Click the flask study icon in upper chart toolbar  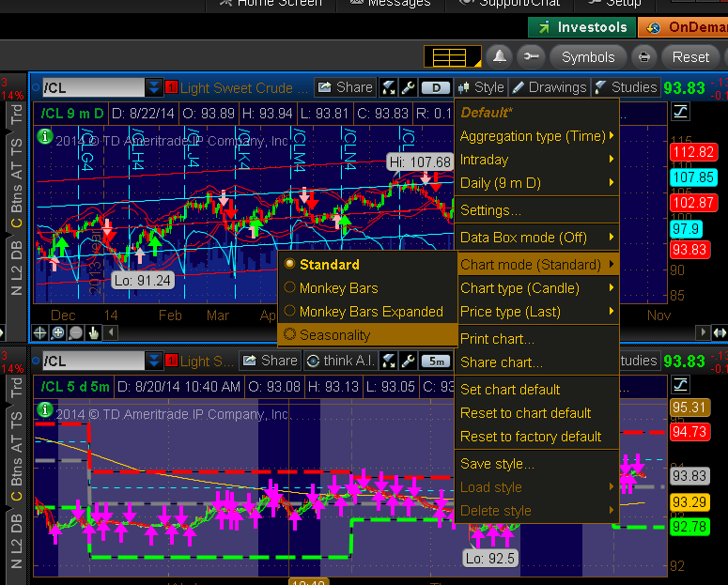pyautogui.click(x=389, y=87)
